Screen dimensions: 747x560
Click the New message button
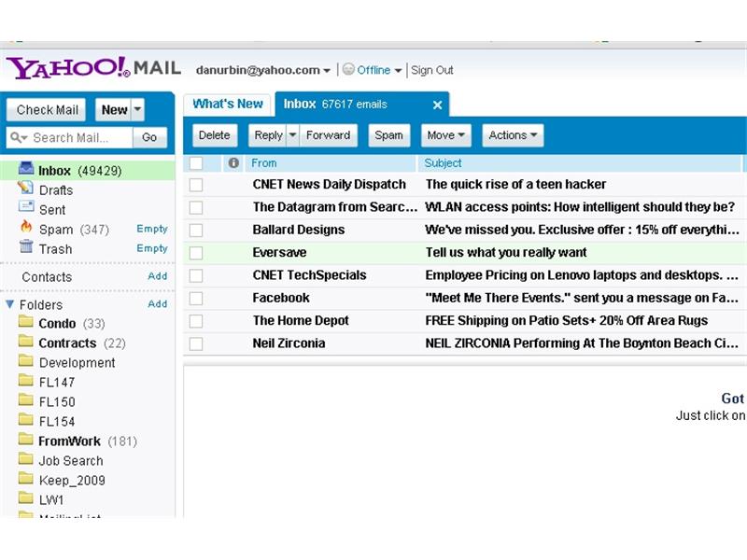tap(114, 109)
